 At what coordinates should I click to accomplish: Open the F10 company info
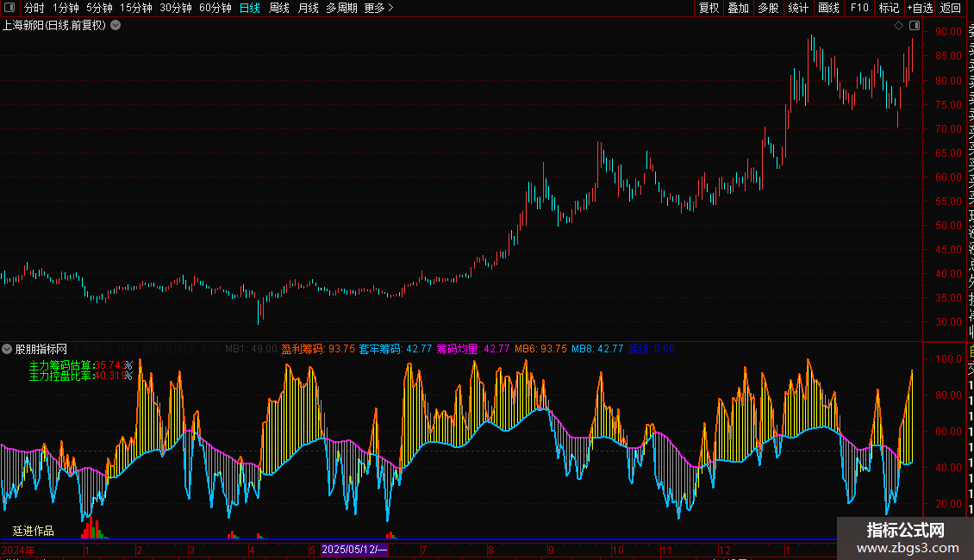(x=859, y=8)
